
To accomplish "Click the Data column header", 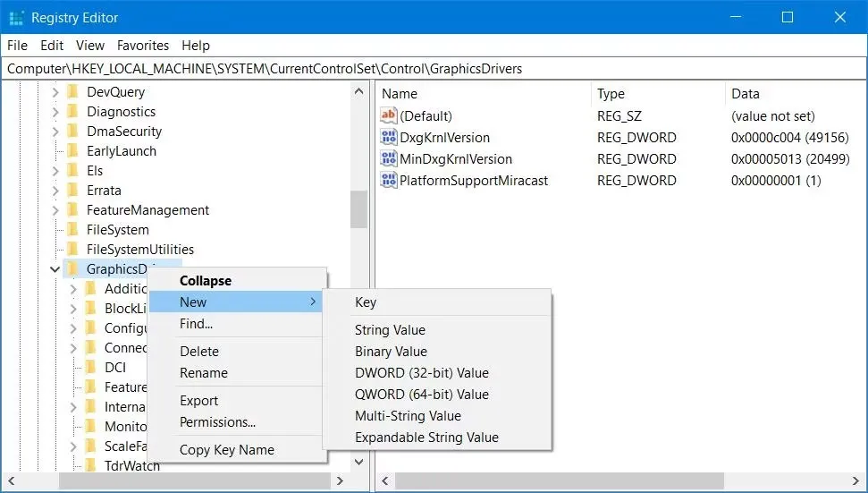I will coord(745,94).
